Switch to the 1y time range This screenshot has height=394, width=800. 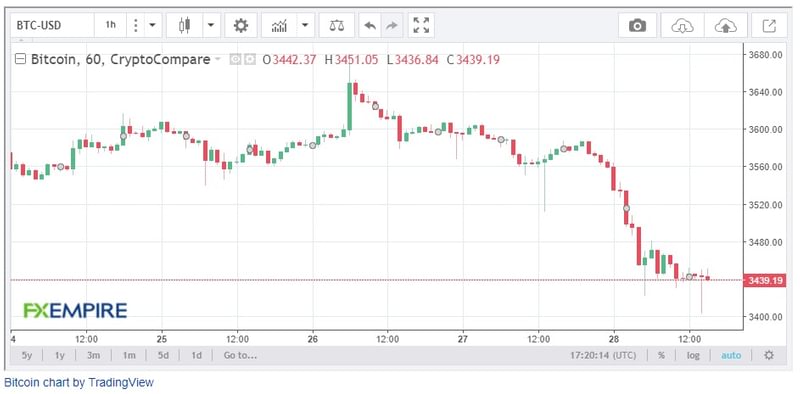click(60, 355)
